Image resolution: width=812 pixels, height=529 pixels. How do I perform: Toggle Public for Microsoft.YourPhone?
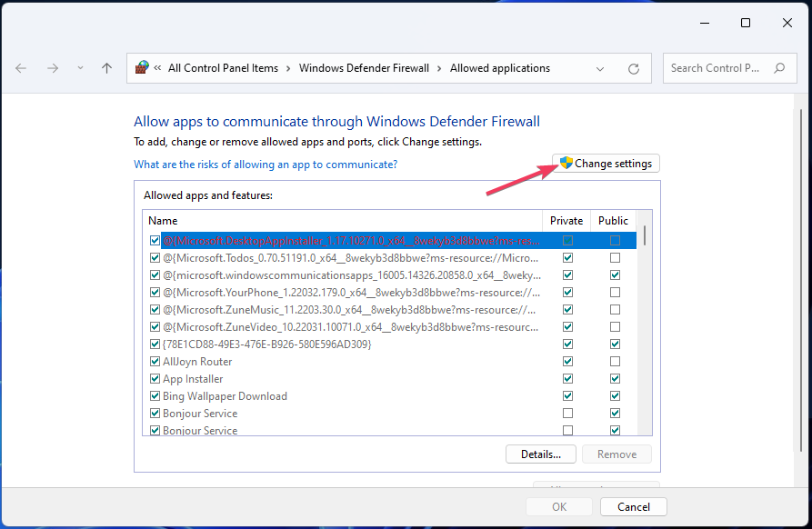(x=615, y=293)
